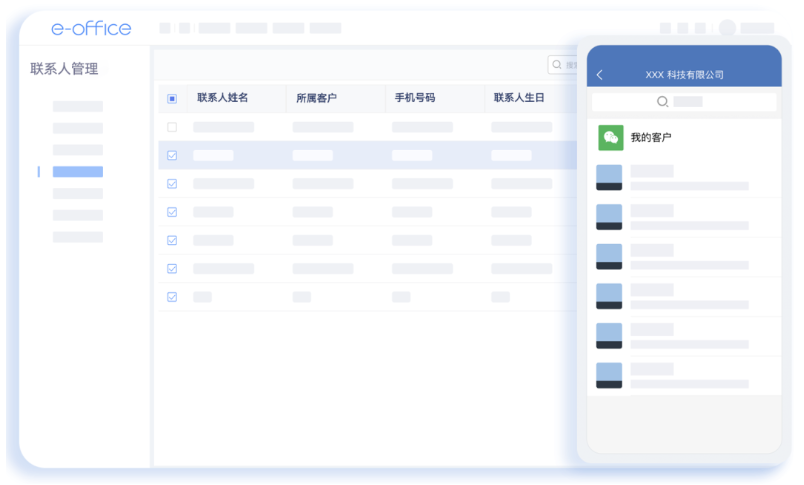This screenshot has width=804, height=485.
Task: Click the 手机号码 column header
Action: 415,97
